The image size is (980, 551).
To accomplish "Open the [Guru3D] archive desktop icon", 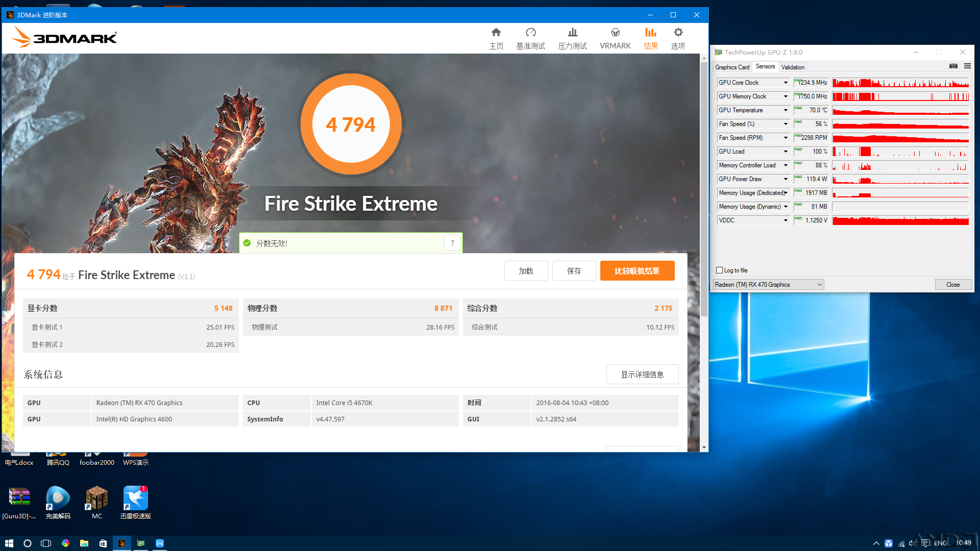I will coord(19,502).
